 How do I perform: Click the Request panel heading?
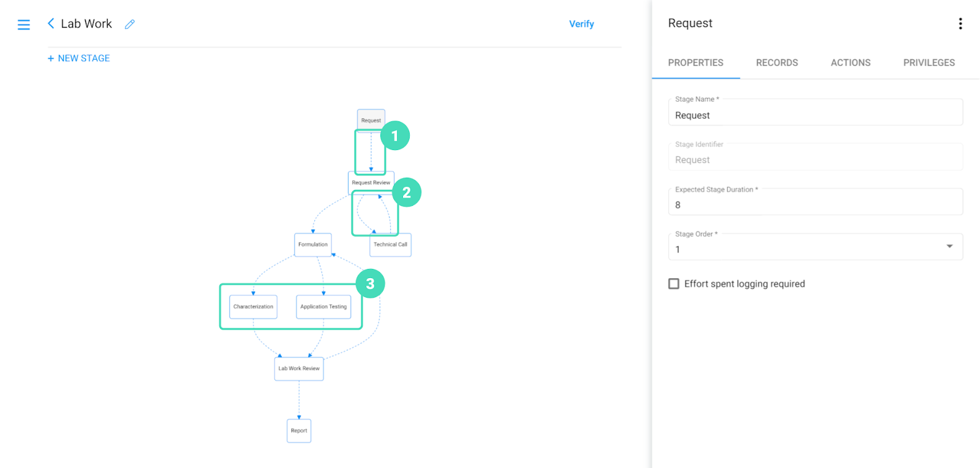[690, 23]
